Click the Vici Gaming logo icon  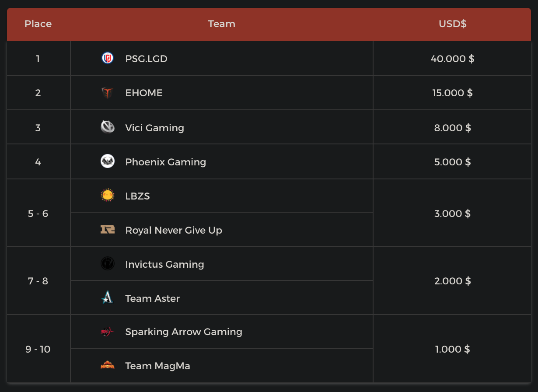pos(107,127)
